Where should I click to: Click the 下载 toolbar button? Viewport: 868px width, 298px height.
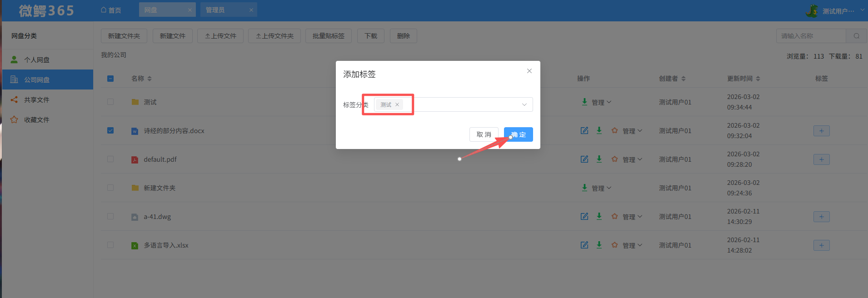click(x=371, y=36)
